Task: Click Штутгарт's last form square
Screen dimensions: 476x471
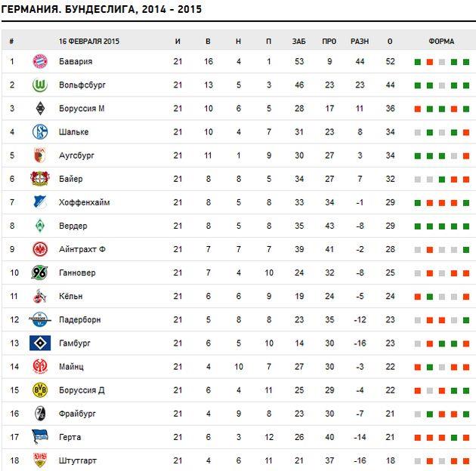Action: click(x=465, y=460)
